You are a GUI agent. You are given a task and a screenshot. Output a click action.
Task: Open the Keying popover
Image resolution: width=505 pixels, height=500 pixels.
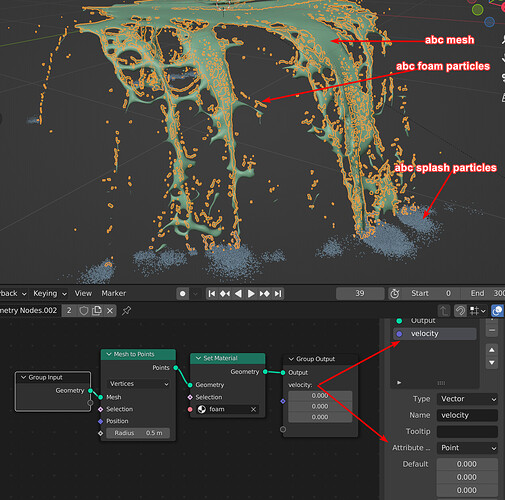click(x=50, y=293)
